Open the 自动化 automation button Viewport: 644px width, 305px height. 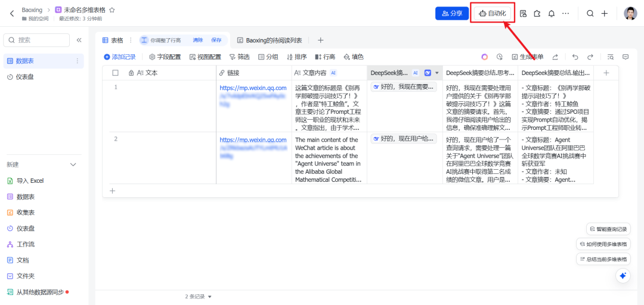[493, 14]
